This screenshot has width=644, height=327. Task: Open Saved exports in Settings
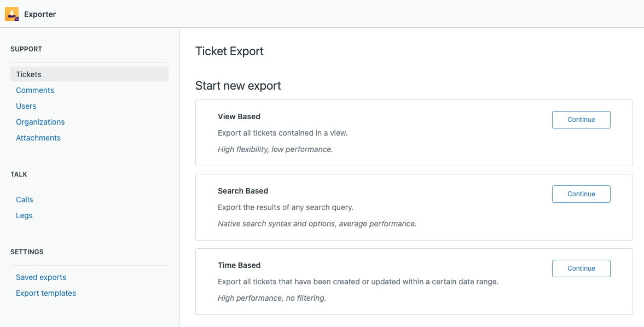(41, 277)
